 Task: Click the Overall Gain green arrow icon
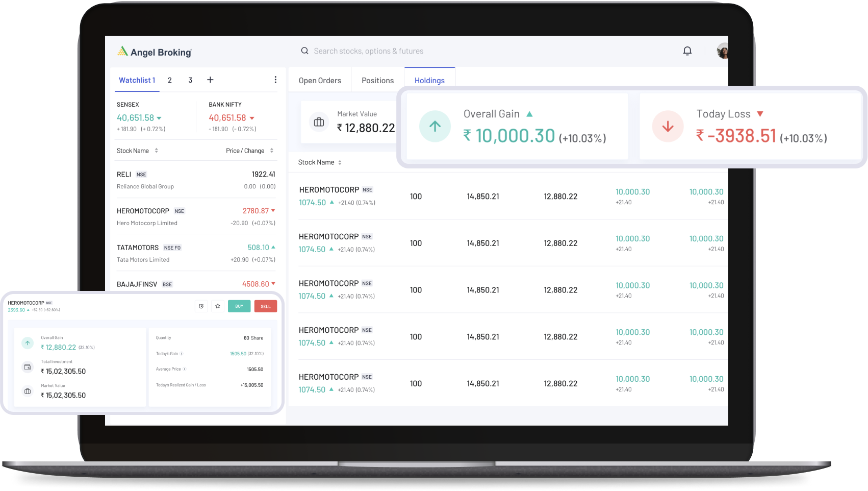click(x=435, y=126)
